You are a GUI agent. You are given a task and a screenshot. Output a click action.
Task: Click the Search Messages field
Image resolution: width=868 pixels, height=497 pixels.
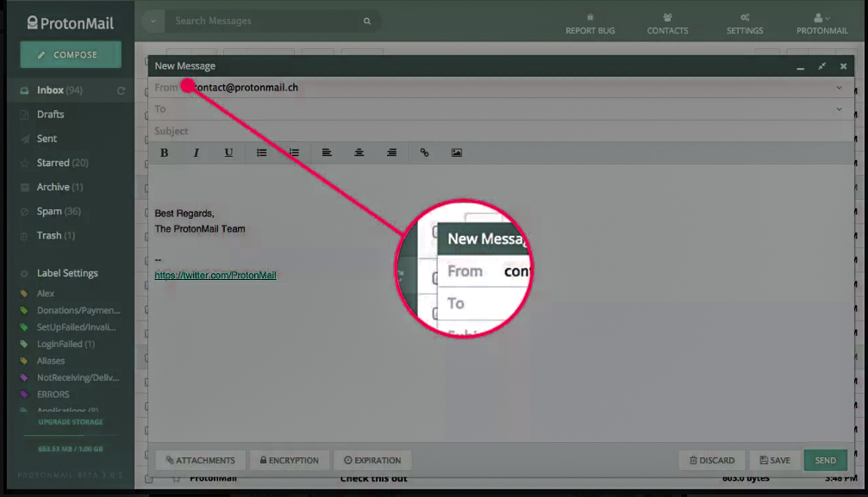tap(263, 21)
